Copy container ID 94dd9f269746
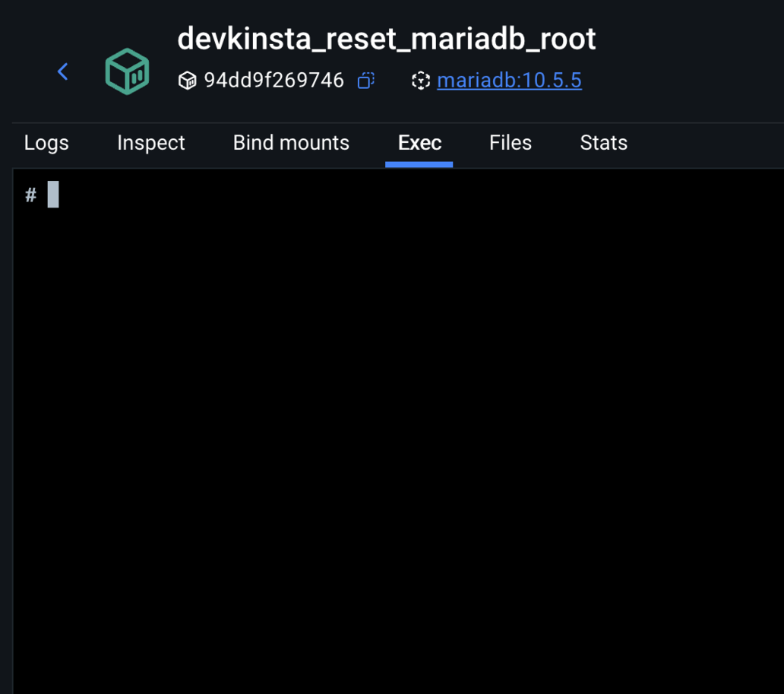 click(x=366, y=80)
